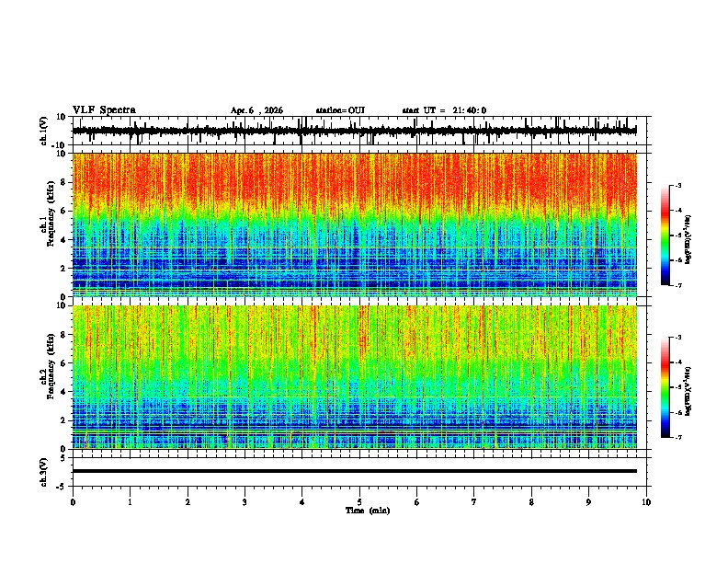The height and width of the screenshot is (563, 728).
Task: Click the "VLF Spectra" plot title
Action: [104, 110]
